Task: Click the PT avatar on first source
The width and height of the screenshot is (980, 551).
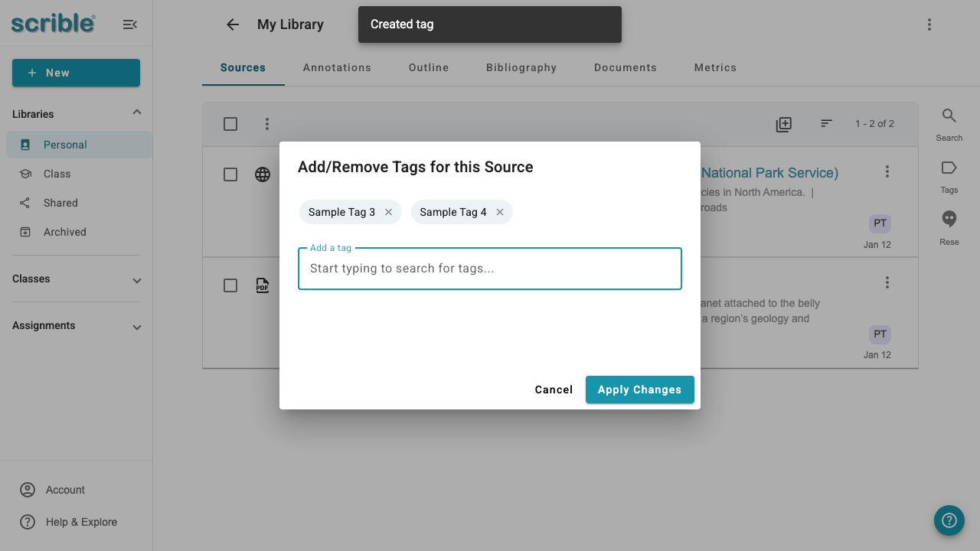Action: pos(880,223)
